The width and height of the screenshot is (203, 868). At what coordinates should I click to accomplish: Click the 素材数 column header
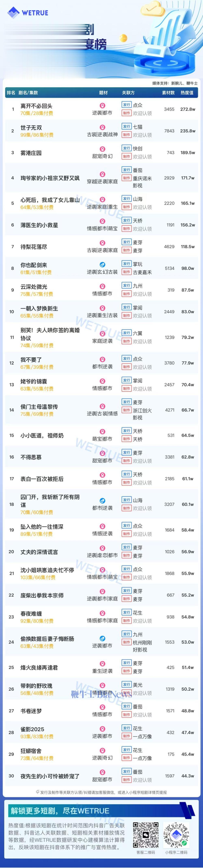click(x=168, y=93)
